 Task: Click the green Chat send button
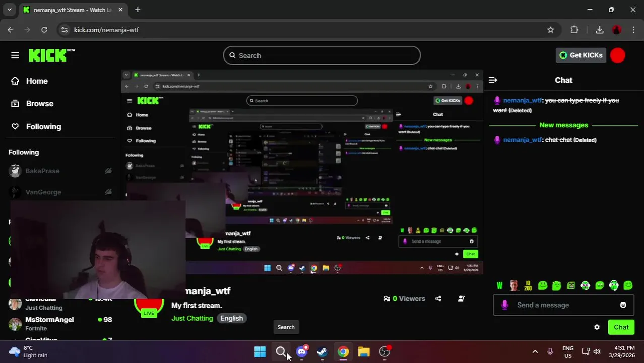(x=621, y=327)
